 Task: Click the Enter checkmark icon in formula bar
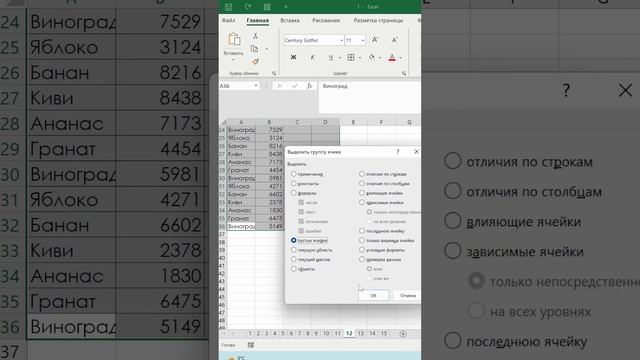294,86
